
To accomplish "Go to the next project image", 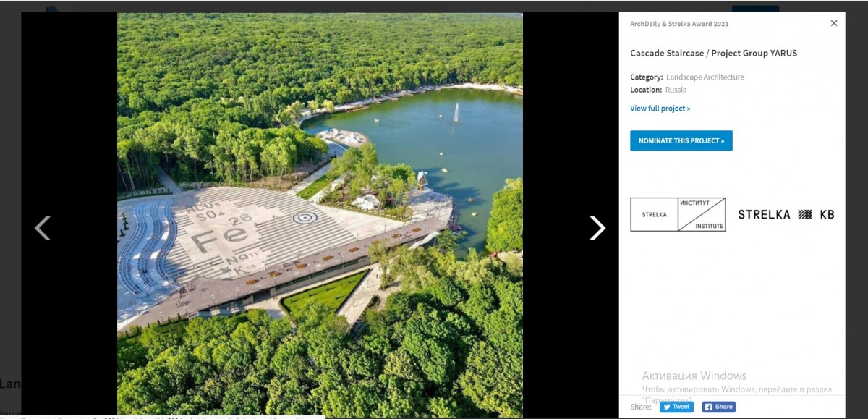I will coord(597,228).
